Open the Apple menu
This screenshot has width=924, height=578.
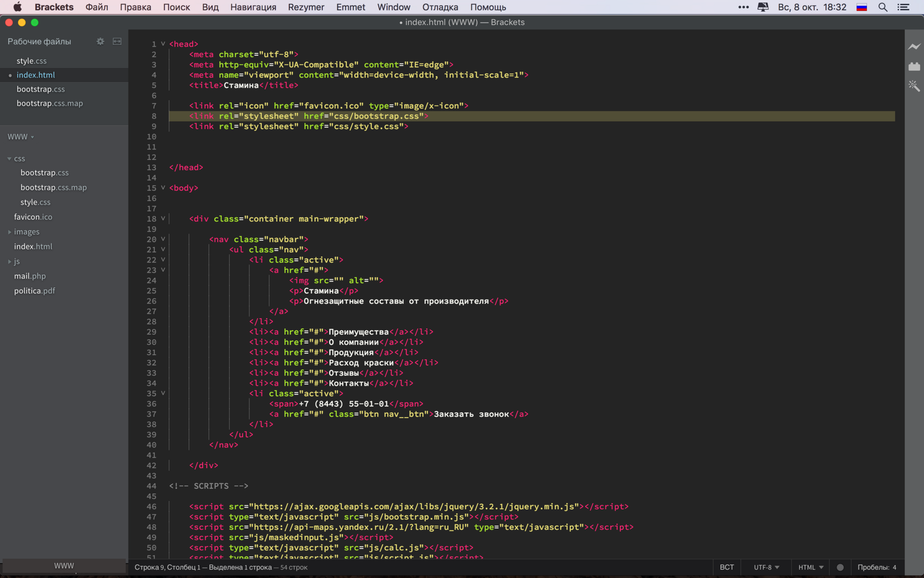click(x=17, y=7)
